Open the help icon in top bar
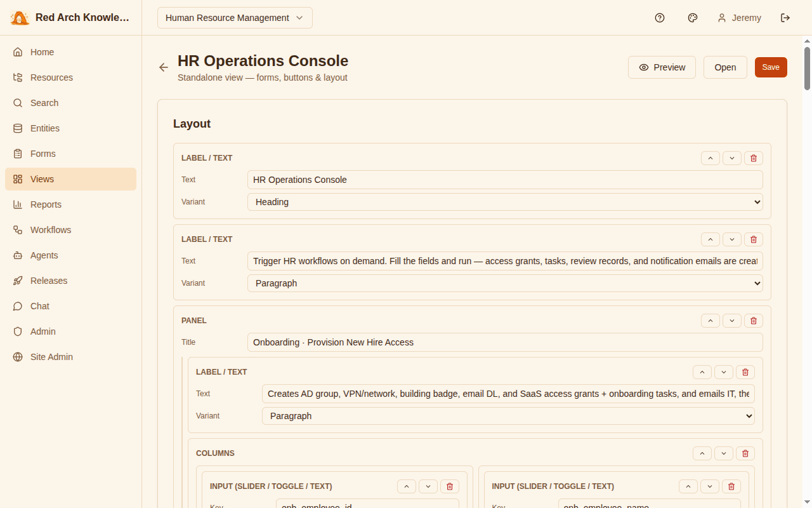 tap(660, 18)
